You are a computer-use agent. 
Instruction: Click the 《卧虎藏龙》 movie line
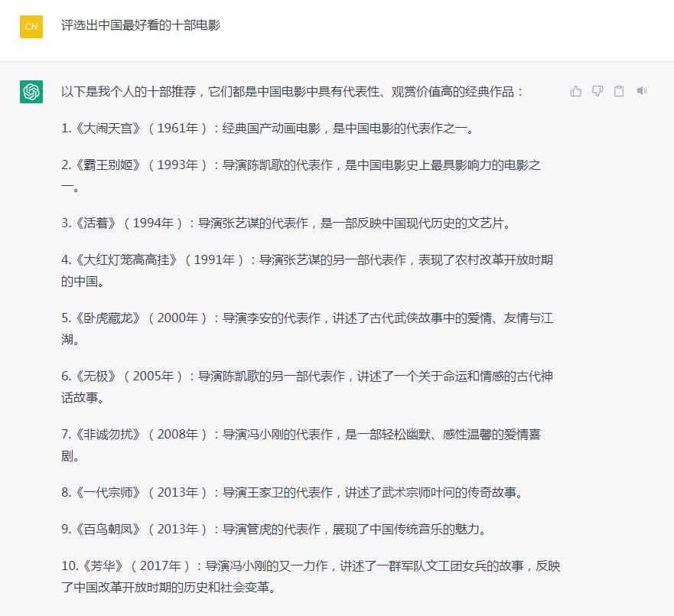[x=99, y=318]
